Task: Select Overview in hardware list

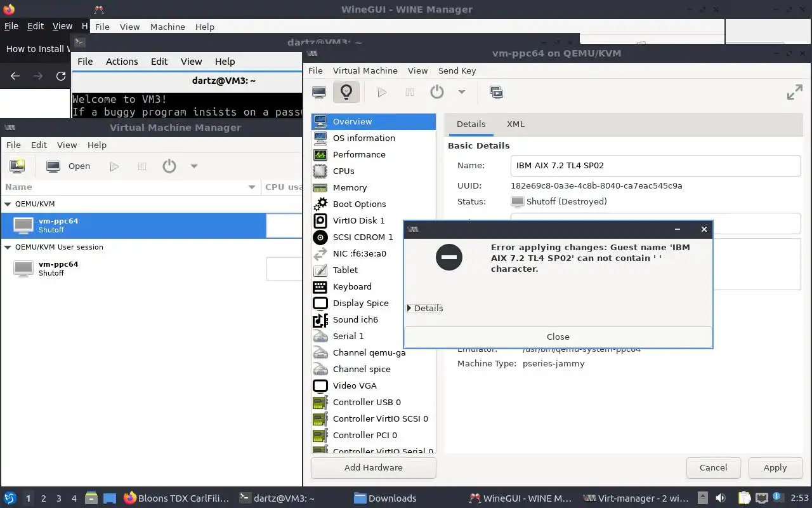Action: click(x=374, y=121)
